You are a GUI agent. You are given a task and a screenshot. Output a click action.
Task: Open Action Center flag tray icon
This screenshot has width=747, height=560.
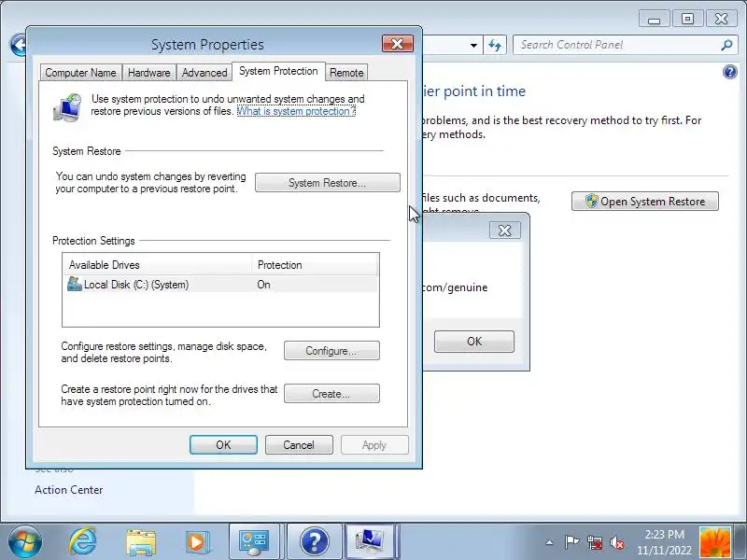pos(571,542)
